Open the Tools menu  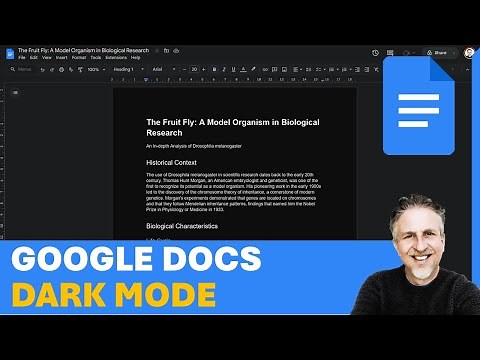click(x=96, y=58)
